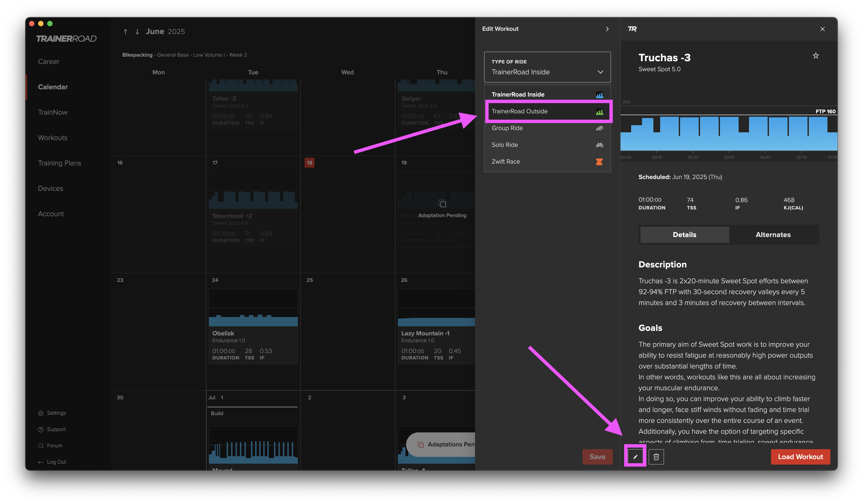
Task: Choose Group Ride from the list
Action: coord(547,128)
